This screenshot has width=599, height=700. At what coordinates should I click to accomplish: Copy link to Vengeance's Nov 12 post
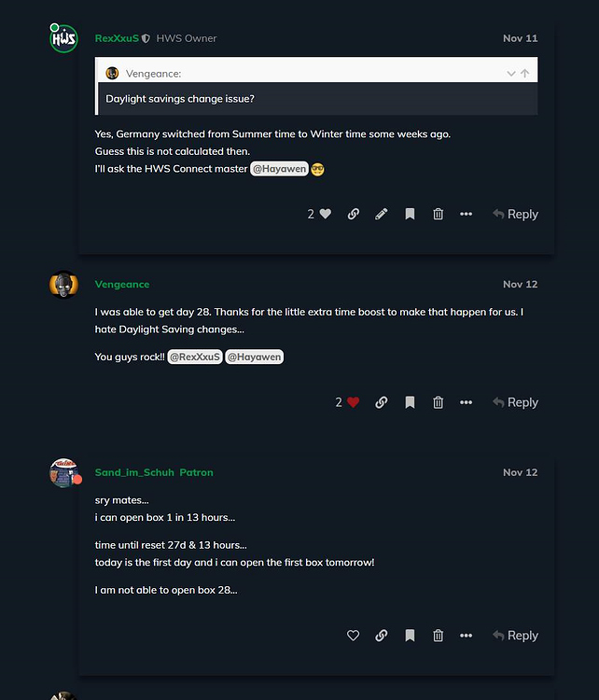pyautogui.click(x=382, y=402)
